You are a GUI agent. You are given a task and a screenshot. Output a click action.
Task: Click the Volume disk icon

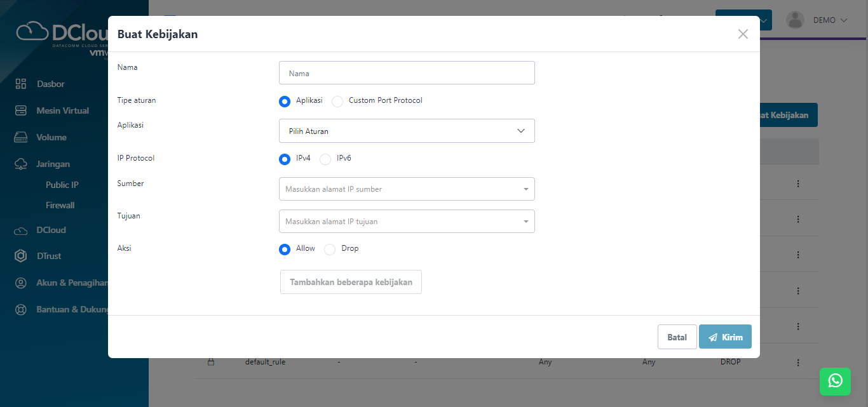point(21,137)
